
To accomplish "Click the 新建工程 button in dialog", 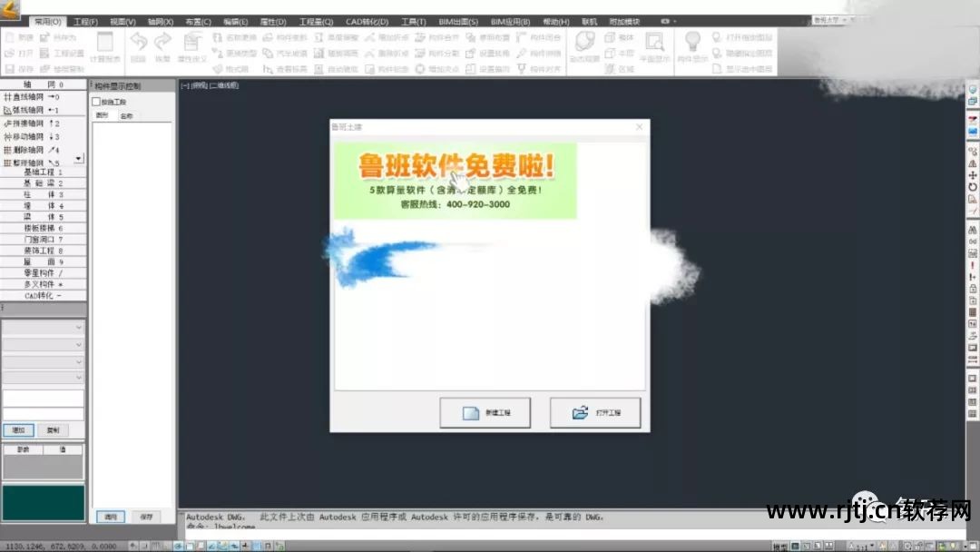I will tap(485, 412).
